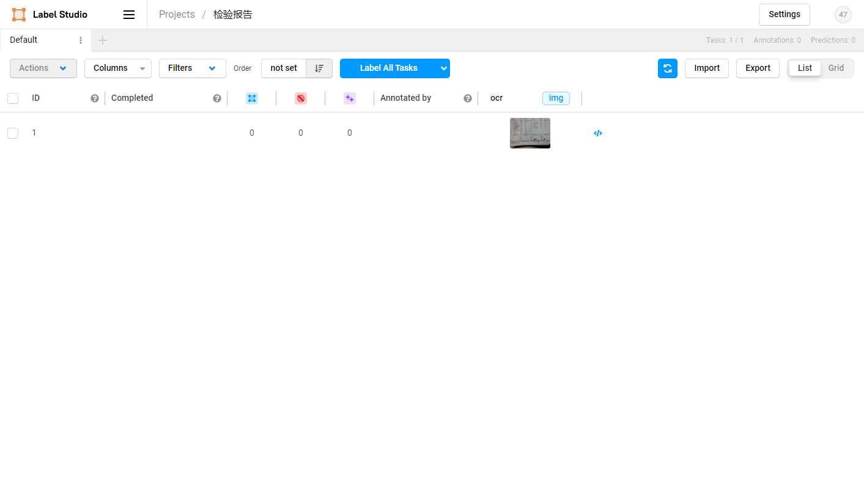The width and height of the screenshot is (864, 504).
Task: Click the Export button
Action: (758, 68)
